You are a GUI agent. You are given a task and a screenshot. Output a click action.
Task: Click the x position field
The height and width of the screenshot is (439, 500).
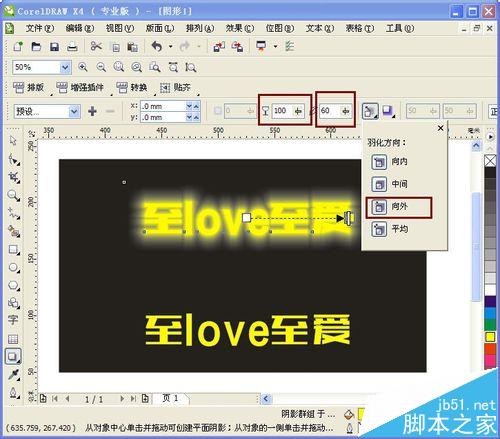pos(163,106)
